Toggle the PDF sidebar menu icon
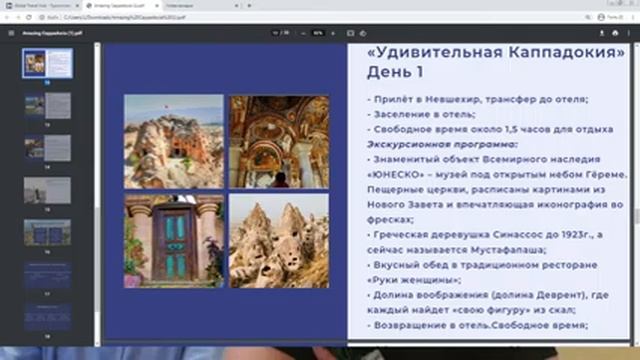 pyautogui.click(x=11, y=33)
